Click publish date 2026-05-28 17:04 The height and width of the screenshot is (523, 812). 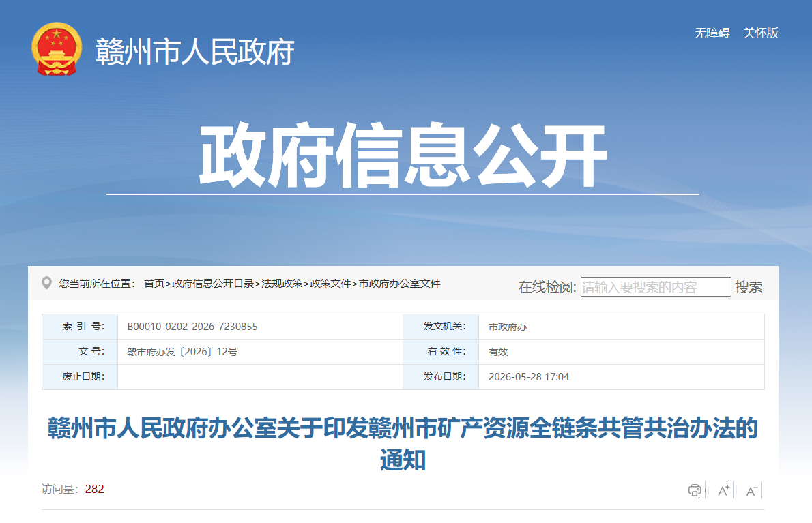(x=529, y=377)
